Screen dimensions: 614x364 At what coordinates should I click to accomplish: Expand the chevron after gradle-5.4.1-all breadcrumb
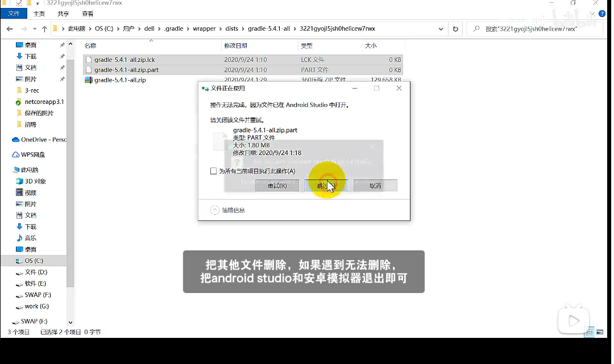(x=295, y=28)
